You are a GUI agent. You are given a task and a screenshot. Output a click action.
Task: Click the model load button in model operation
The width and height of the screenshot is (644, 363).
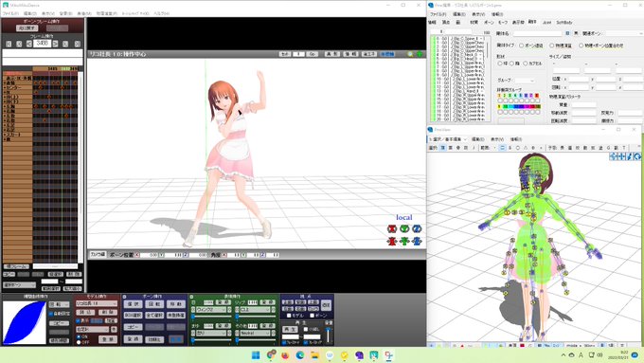tap(85, 313)
